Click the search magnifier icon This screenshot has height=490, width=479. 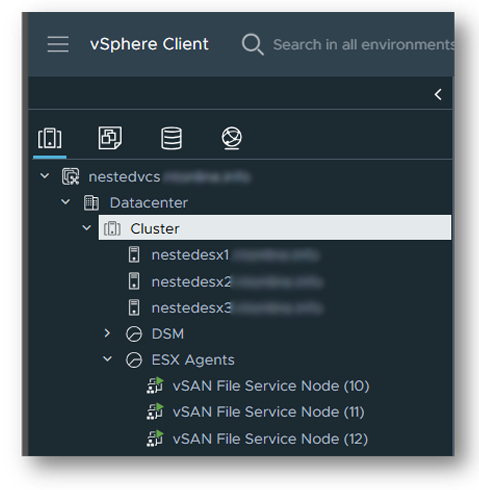coord(253,44)
